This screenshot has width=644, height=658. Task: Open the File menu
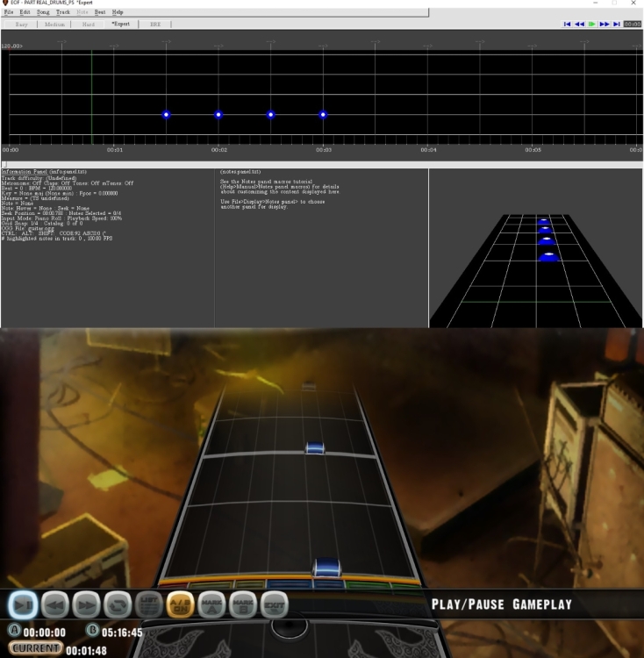(9, 12)
